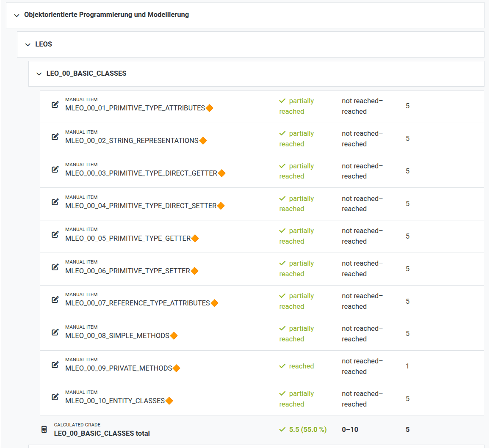Collapse the LEOS category chevron

(28, 45)
